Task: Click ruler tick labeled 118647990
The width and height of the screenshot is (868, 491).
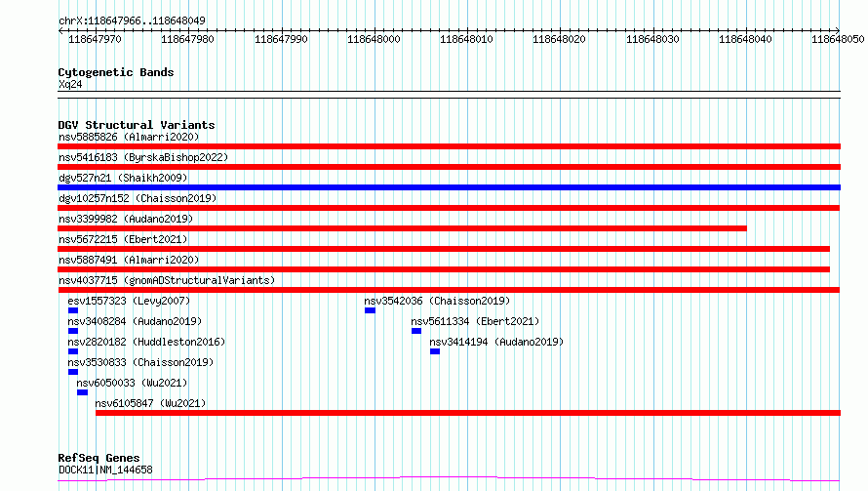Action: pyautogui.click(x=281, y=39)
